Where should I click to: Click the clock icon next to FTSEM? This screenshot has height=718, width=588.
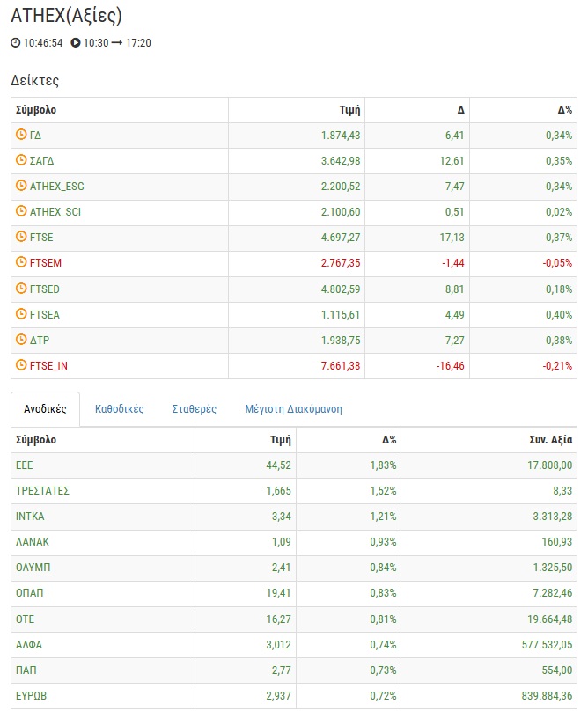tap(22, 263)
